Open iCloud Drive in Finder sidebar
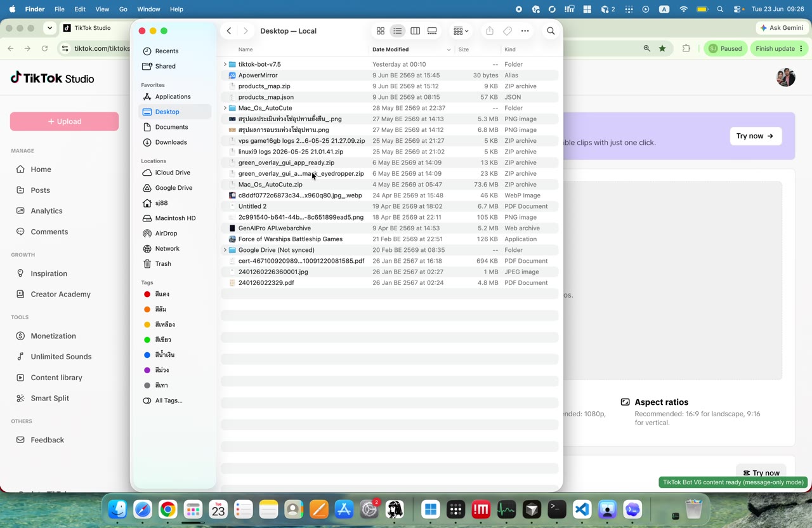The height and width of the screenshot is (528, 812). pos(174,173)
